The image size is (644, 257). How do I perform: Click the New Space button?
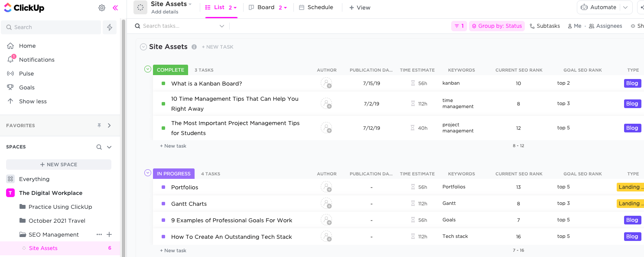(59, 165)
